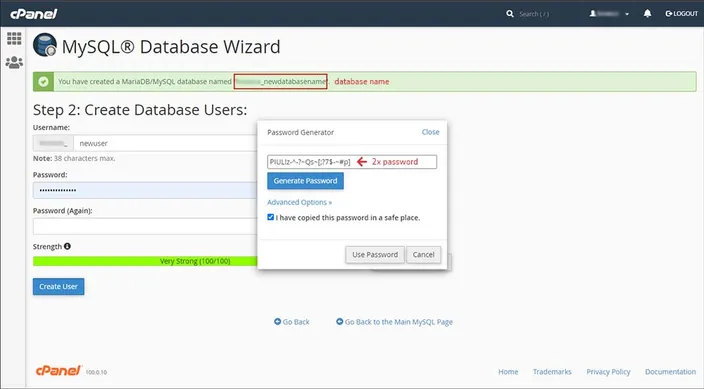Click the 'Step 2: Create Database Users:' heading

(140, 110)
